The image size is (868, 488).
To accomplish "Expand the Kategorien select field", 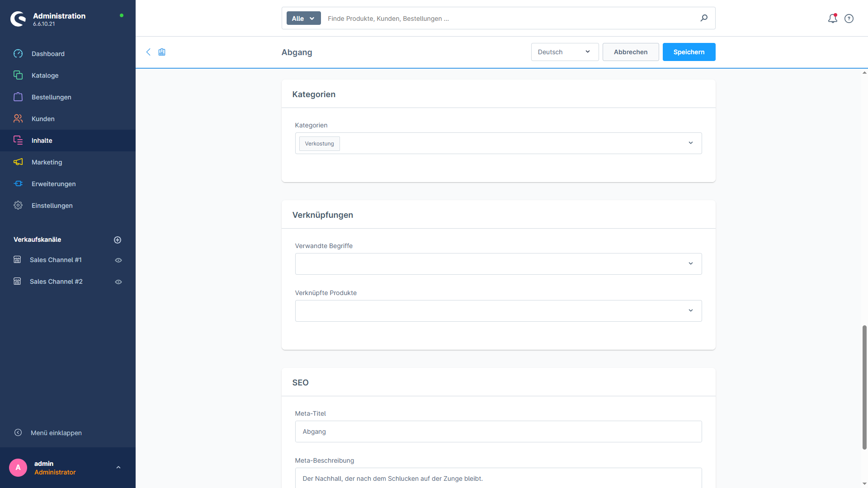I will pos(498,143).
